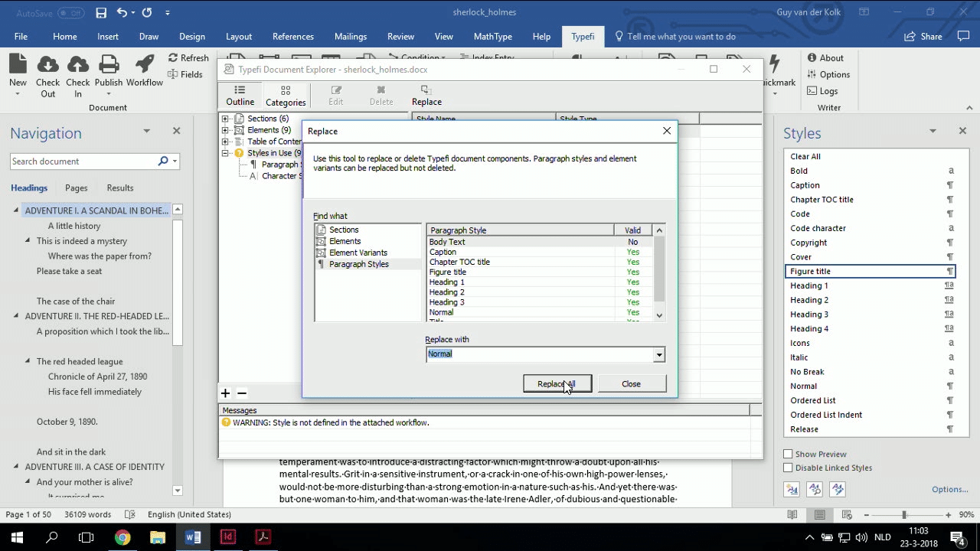
Task: Click the Search document input field
Action: click(83, 161)
